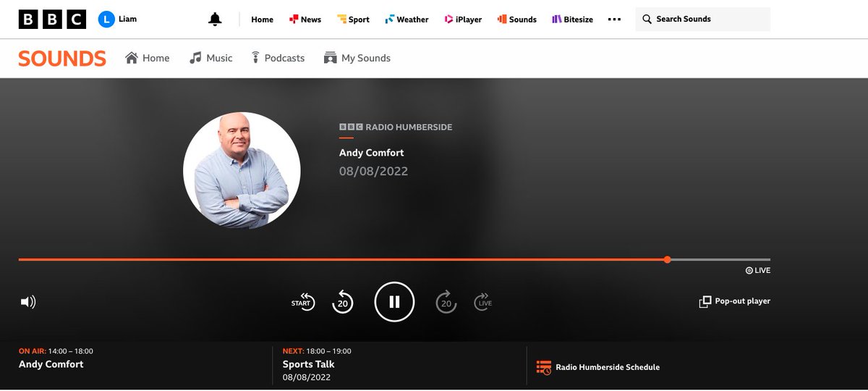Click the BBC logo
Image resolution: width=868 pixels, height=391 pixels.
[52, 20]
